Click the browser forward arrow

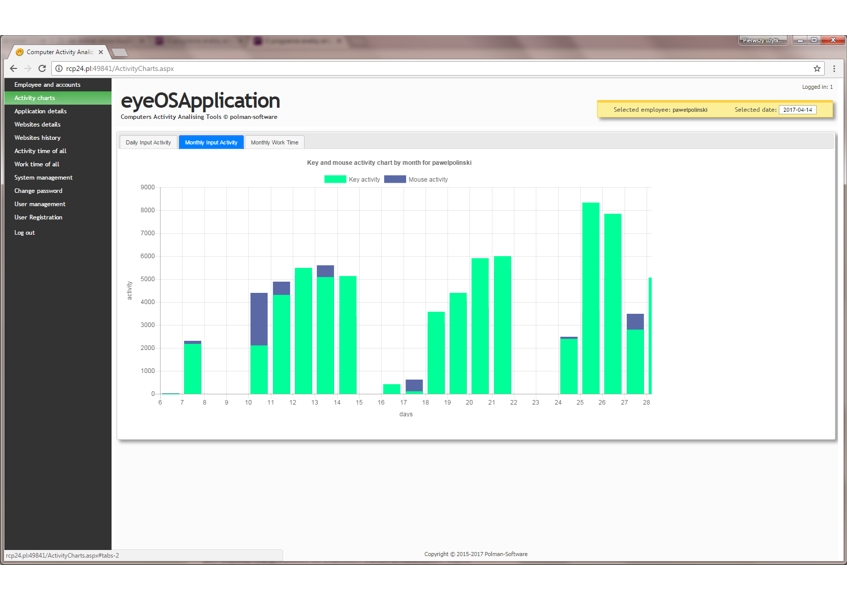(x=27, y=69)
